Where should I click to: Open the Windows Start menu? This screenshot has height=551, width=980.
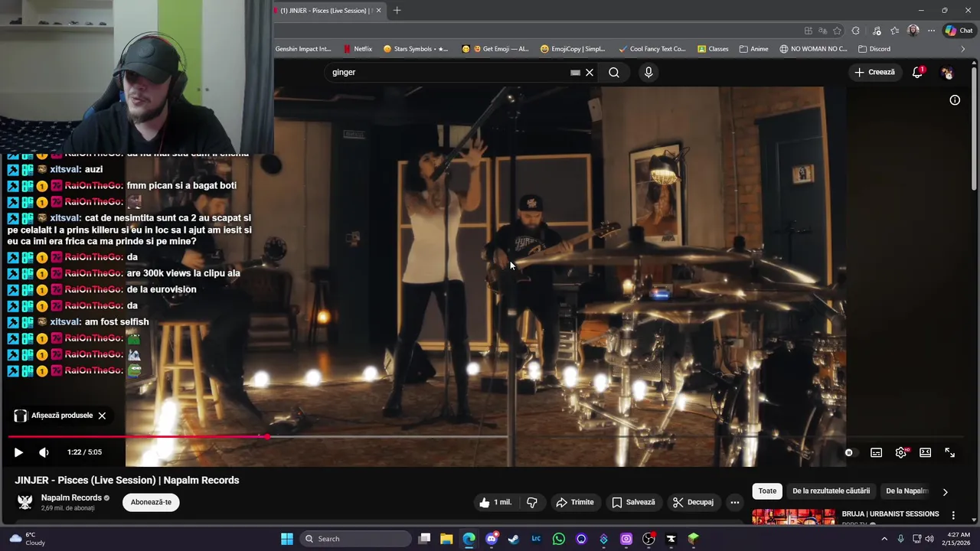click(287, 539)
